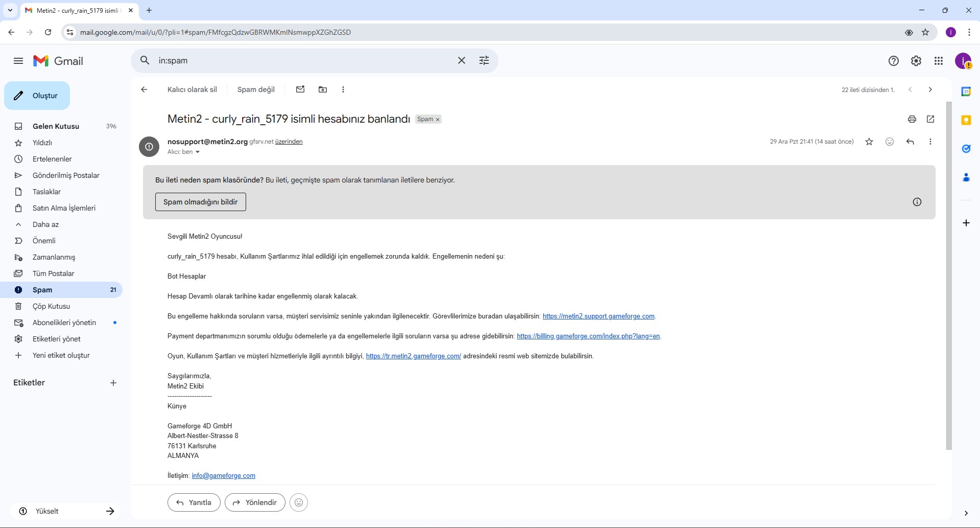
Task: Open the Google apps grid
Action: click(x=939, y=61)
